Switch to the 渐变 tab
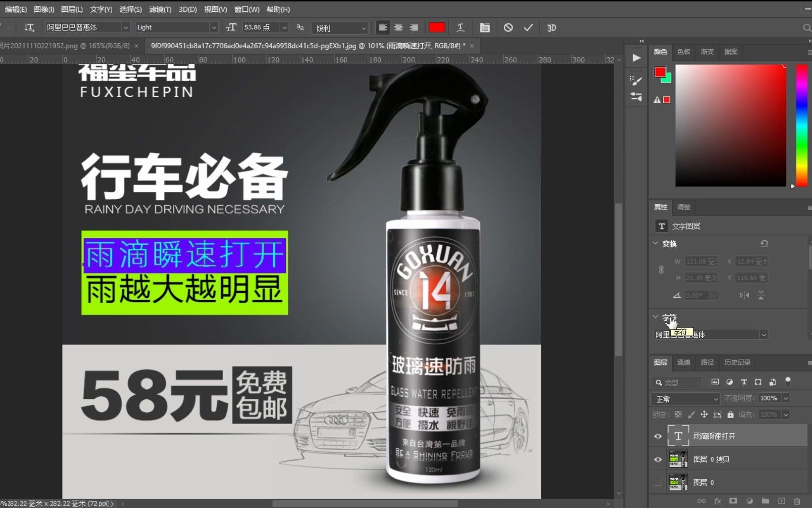 pos(707,52)
